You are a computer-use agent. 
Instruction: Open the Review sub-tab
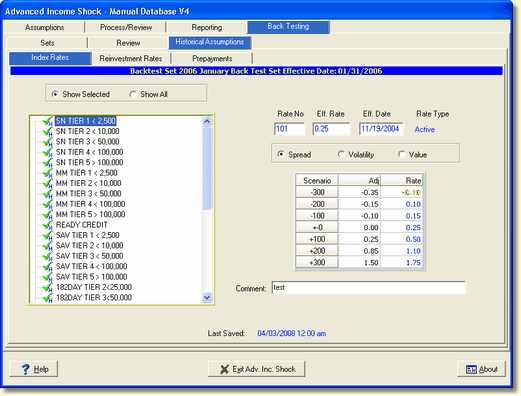pos(128,43)
